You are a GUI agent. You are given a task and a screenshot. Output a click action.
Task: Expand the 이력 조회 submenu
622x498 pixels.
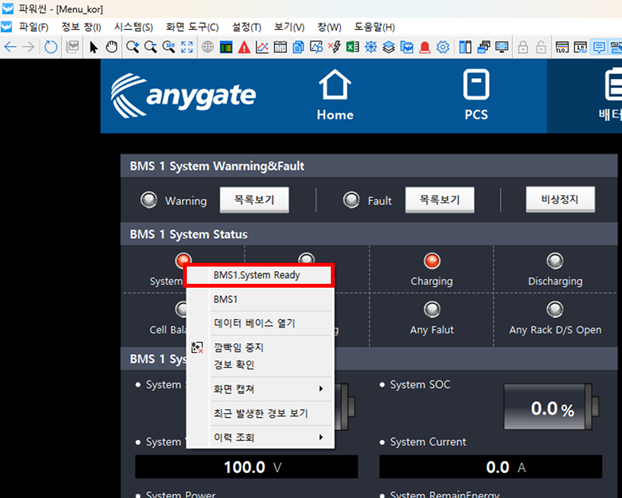265,437
